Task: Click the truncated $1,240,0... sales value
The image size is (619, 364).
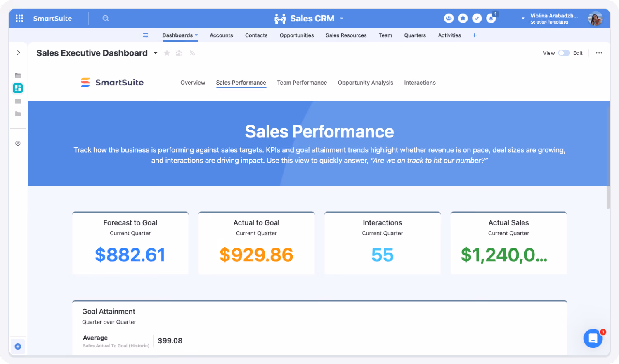Action: (x=504, y=255)
